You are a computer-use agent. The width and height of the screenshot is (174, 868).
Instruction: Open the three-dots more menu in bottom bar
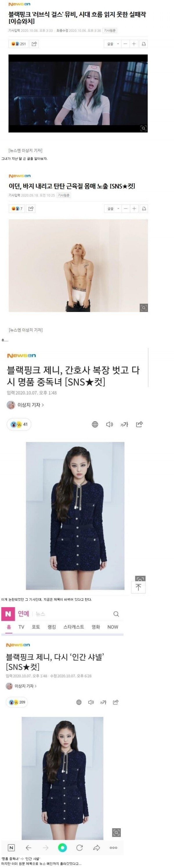[x=113, y=848]
